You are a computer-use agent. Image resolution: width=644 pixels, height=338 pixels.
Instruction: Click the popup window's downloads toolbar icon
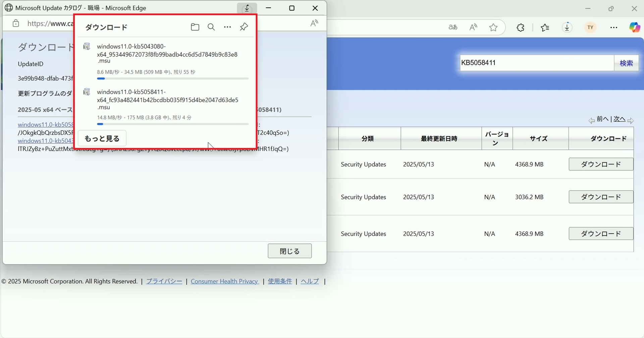(x=247, y=8)
